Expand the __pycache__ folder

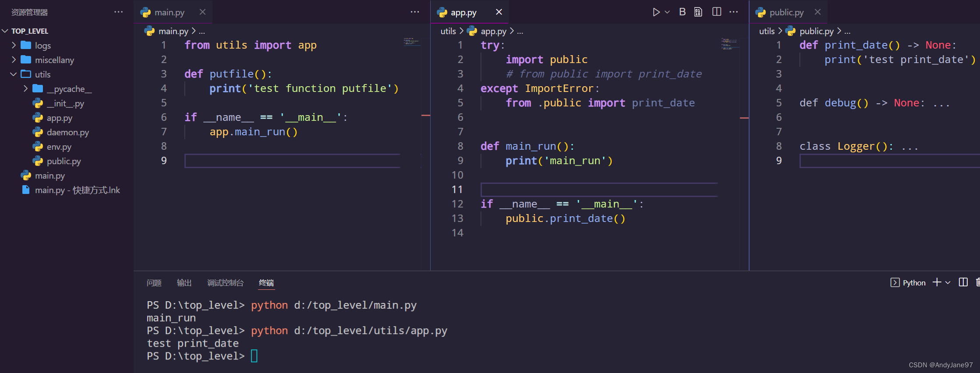pyautogui.click(x=25, y=88)
